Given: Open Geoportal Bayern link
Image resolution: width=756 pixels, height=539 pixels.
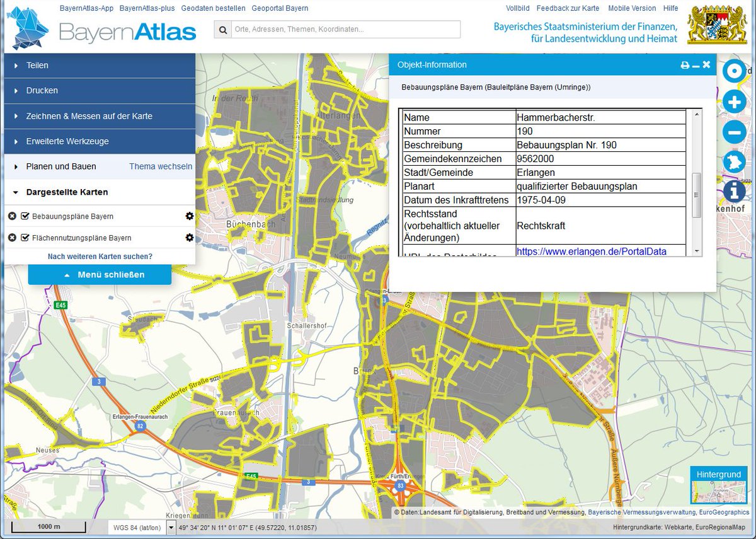Looking at the screenshot, I should [x=280, y=8].
